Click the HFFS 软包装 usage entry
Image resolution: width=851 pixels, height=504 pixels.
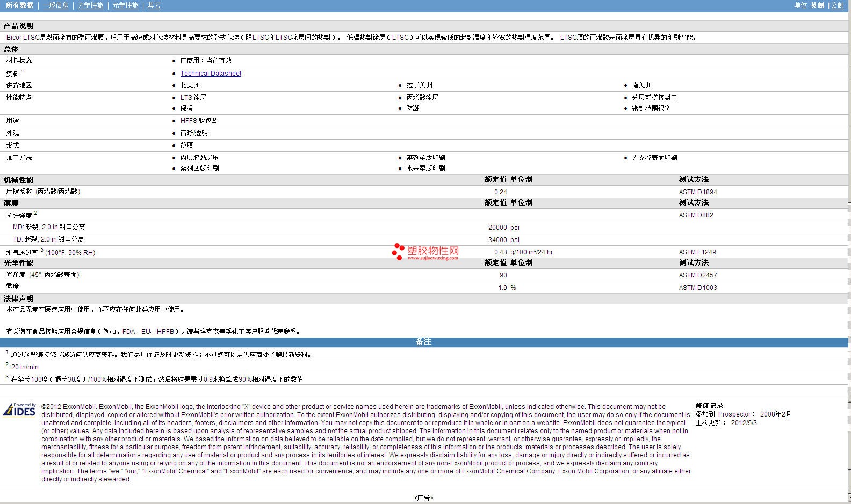tap(199, 121)
